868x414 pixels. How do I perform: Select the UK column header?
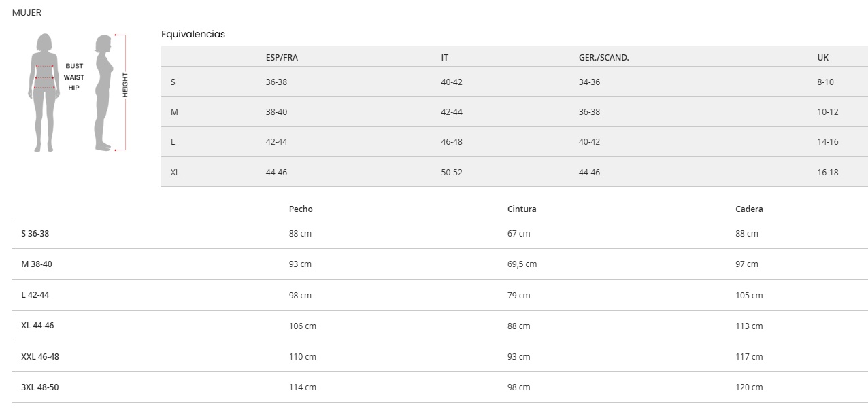point(822,57)
